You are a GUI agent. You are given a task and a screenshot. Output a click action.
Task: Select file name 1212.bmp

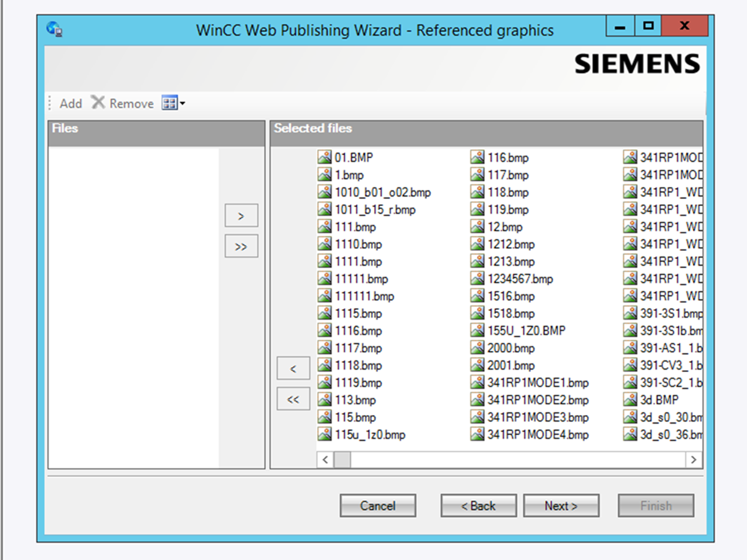[x=511, y=245]
